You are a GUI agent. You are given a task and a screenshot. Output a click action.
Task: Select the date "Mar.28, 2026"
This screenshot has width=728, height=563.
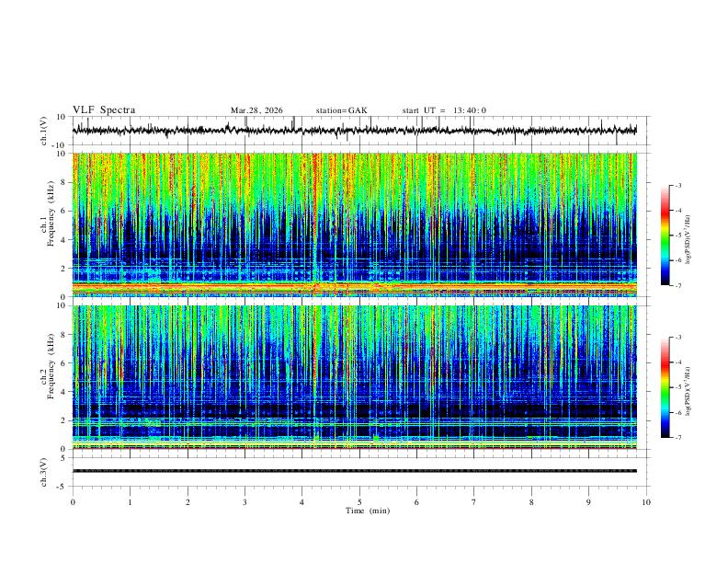click(x=256, y=110)
